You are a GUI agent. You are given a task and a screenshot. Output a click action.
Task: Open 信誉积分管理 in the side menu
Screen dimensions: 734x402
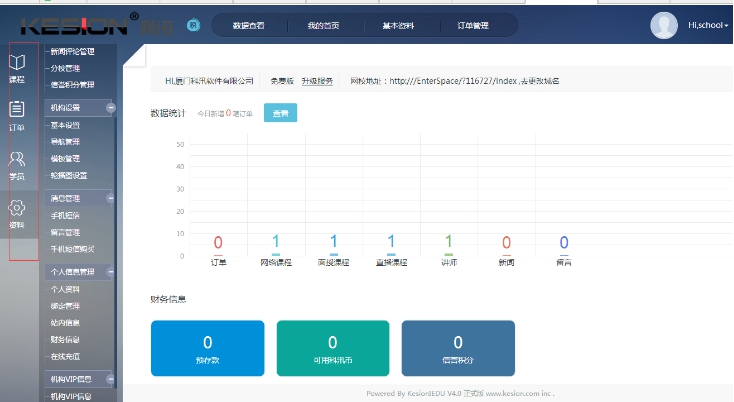[x=73, y=85]
